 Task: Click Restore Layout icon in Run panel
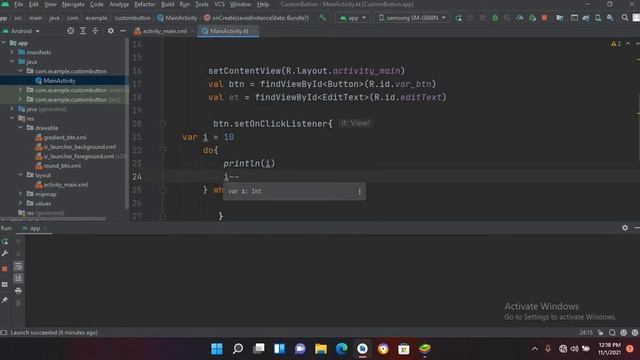click(5, 284)
